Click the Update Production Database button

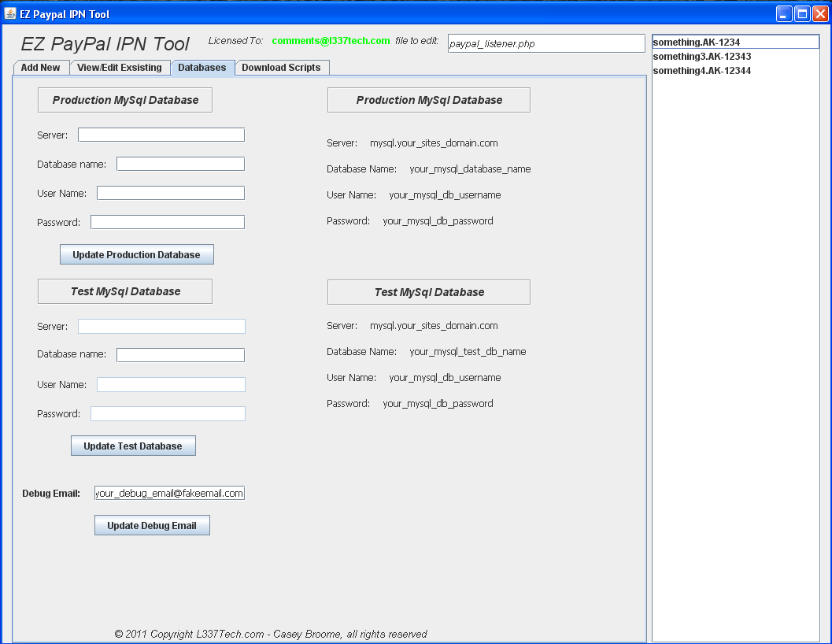pyautogui.click(x=136, y=254)
